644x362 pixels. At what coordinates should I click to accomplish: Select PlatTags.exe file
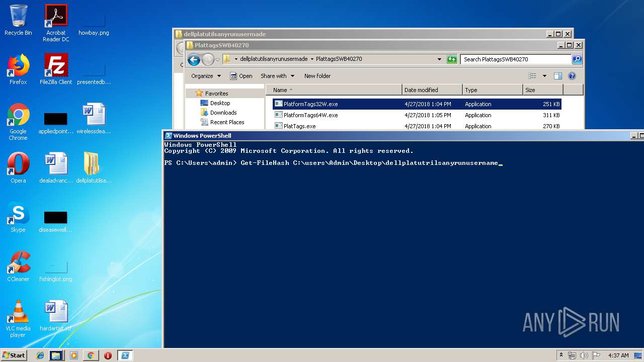click(417, 126)
